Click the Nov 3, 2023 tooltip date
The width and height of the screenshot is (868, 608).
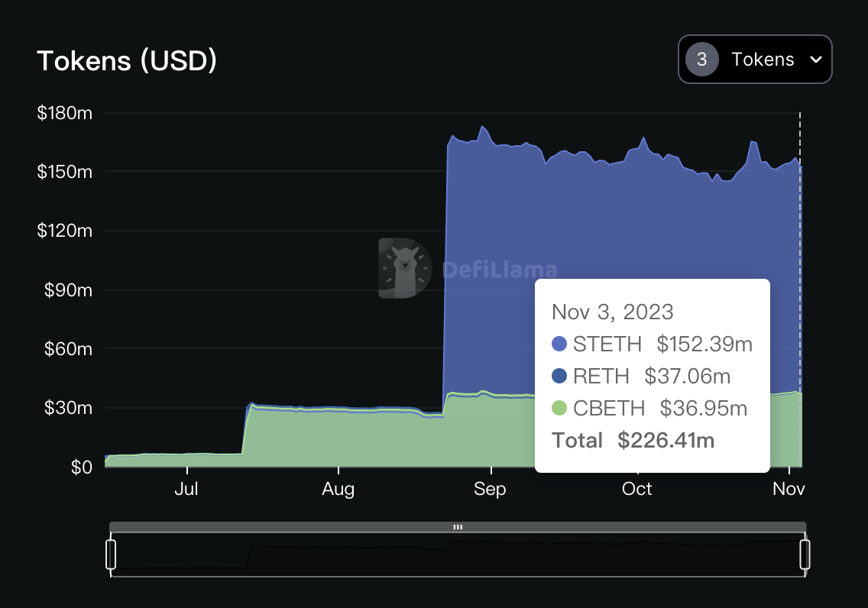pos(613,312)
